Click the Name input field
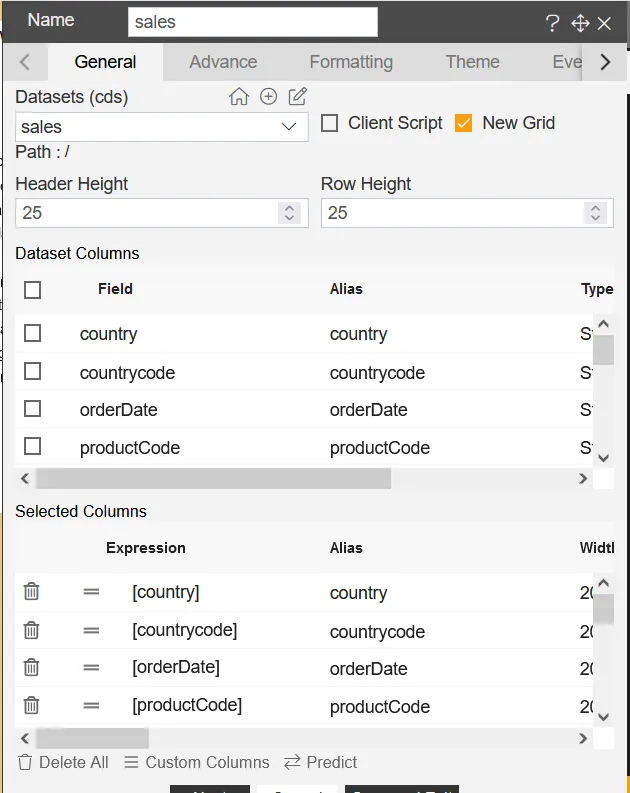 click(x=252, y=22)
